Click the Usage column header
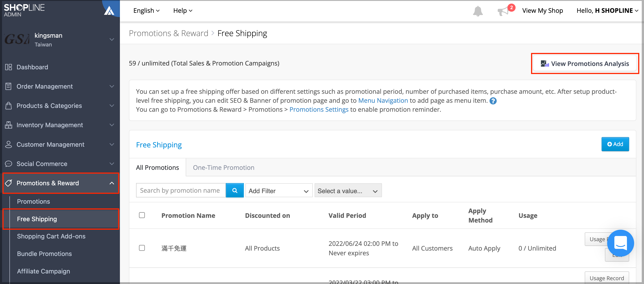644x284 pixels. click(x=528, y=215)
